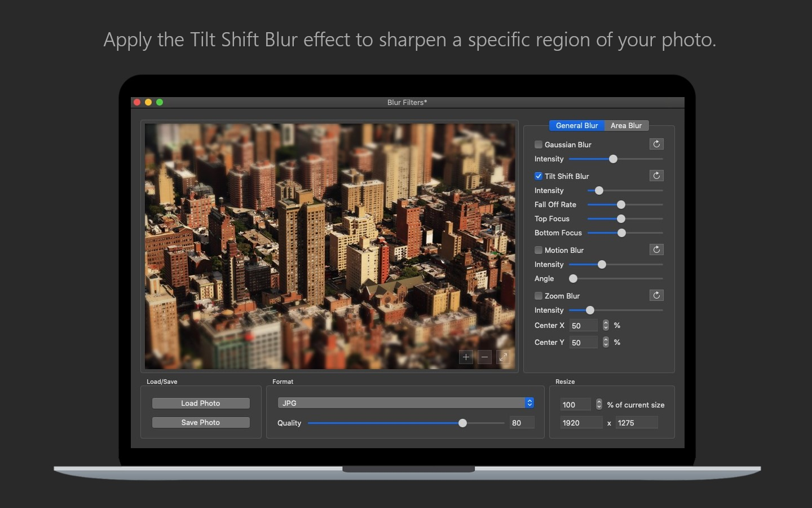Enable the Motion Blur checkbox
This screenshot has width=812, height=508.
click(x=539, y=250)
